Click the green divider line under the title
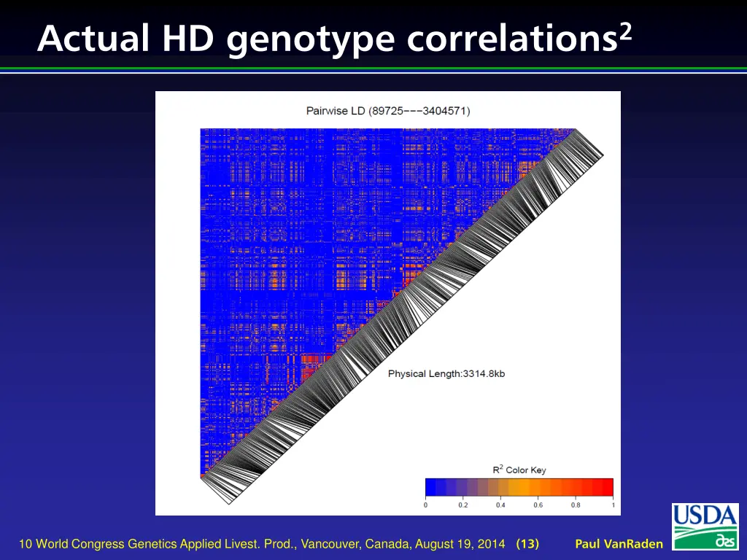Viewport: 747px width, 560px height. 373,69
